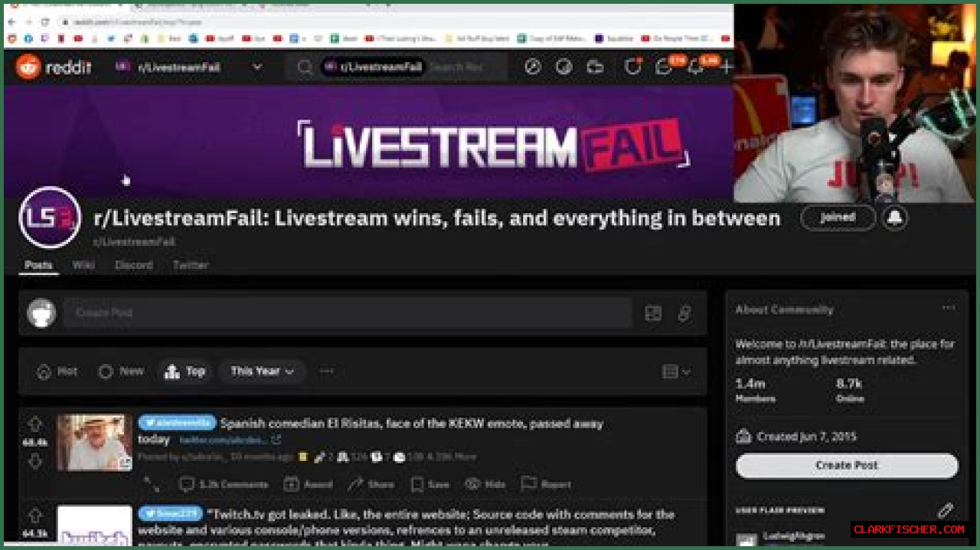Viewport: 980px width, 550px height.
Task: Upvote the El Risitas post
Action: click(35, 424)
